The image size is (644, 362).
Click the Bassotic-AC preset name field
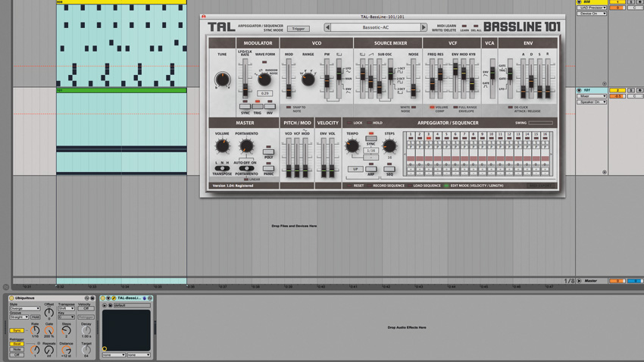coord(375,27)
